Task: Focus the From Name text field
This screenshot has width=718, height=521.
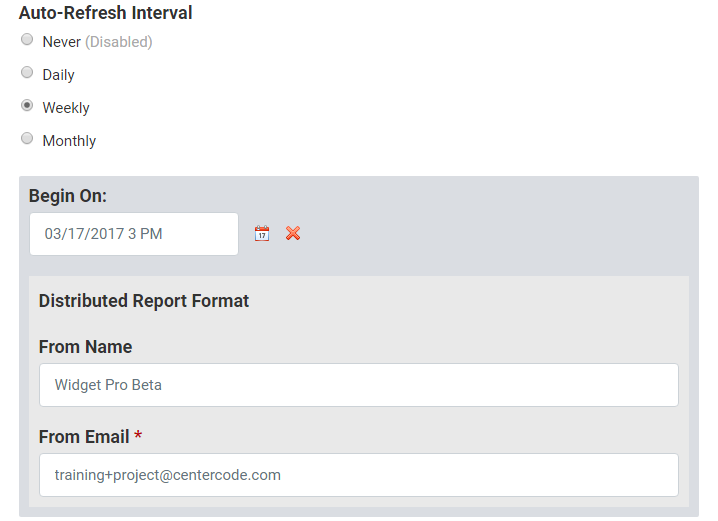Action: pyautogui.click(x=359, y=385)
